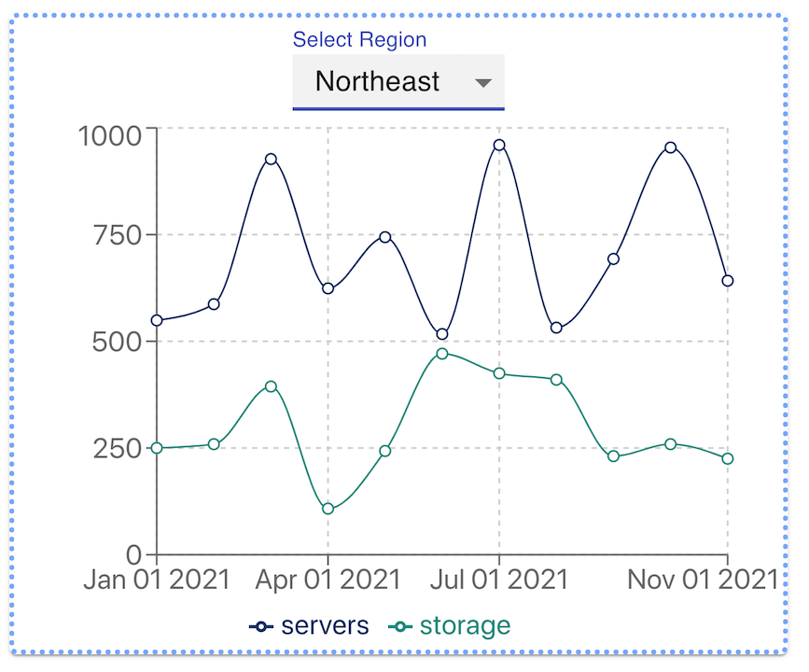
Task: Expand the region selector to change regions
Action: tap(398, 82)
